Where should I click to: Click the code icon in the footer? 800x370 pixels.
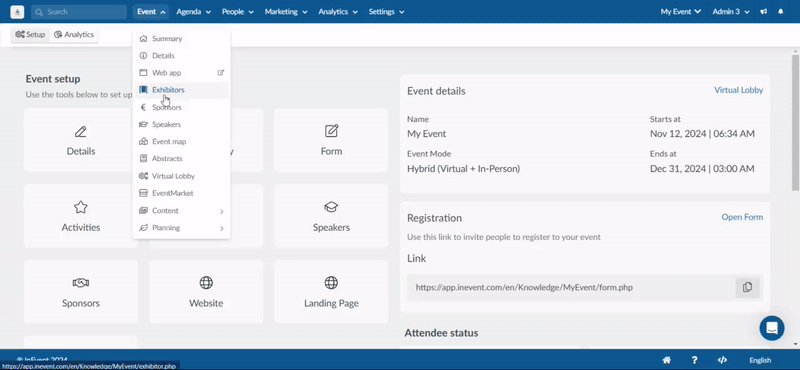(x=722, y=360)
